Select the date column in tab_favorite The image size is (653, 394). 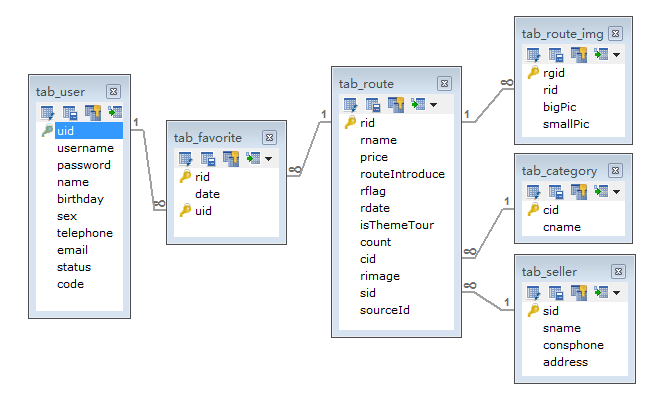tap(207, 194)
